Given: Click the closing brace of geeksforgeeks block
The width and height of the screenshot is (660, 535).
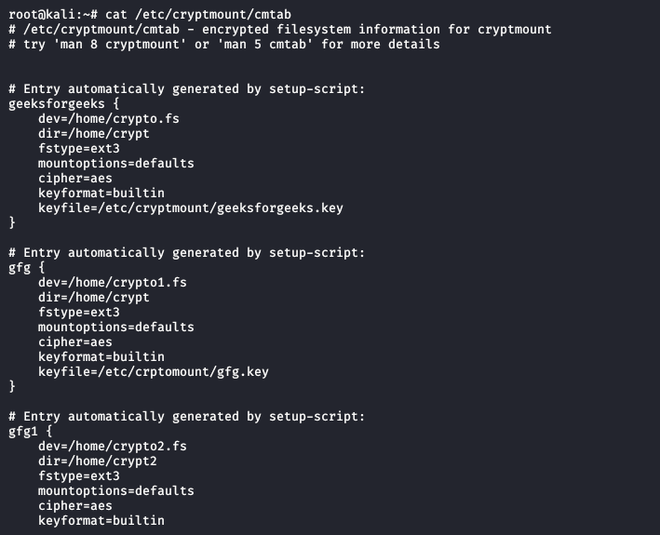Looking at the screenshot, I should [13, 222].
